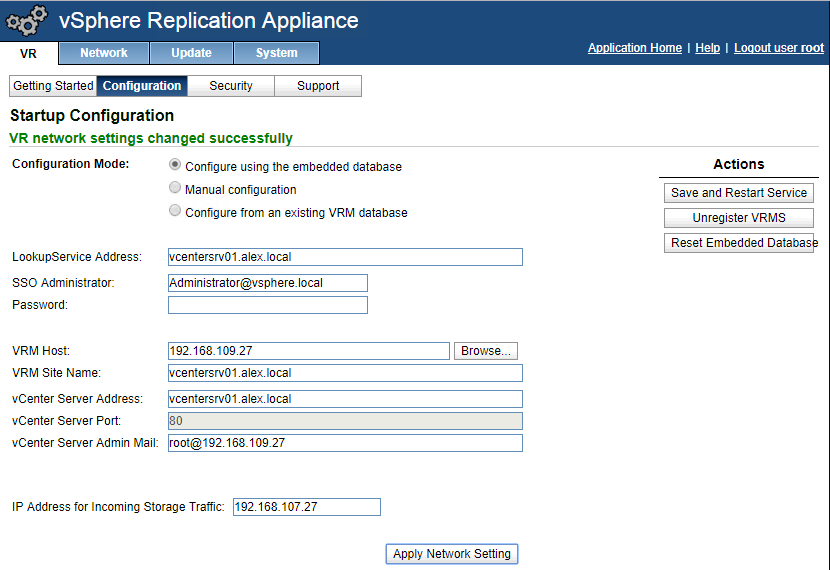Open the Application Home link
This screenshot has height=570, width=830.
click(x=635, y=48)
